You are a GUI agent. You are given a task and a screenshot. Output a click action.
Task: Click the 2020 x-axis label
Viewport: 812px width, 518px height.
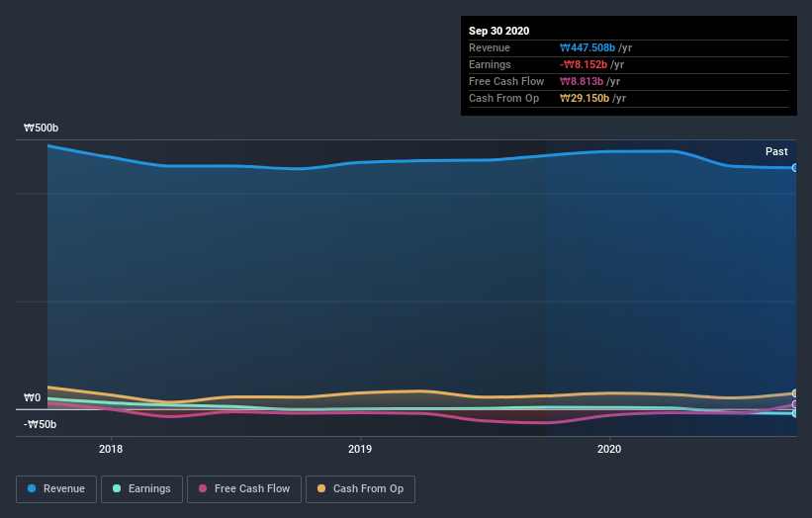tap(609, 449)
